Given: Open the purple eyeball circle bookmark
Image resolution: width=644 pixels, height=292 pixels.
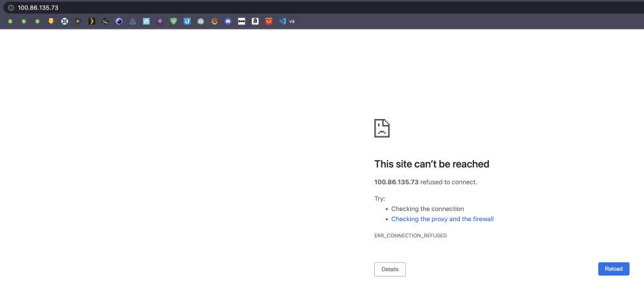Looking at the screenshot, I should 119,21.
